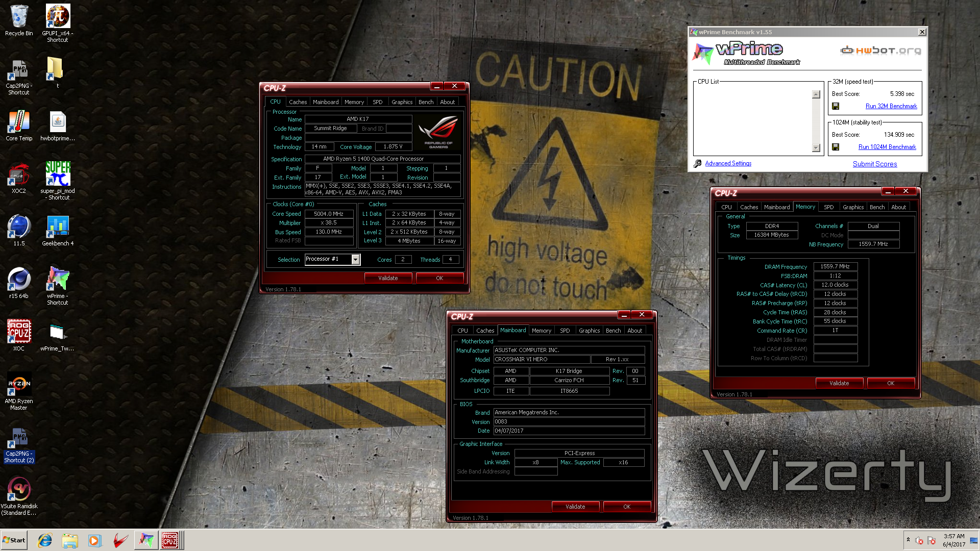Open Graphics tab in Memory CPU-Z window
Viewport: 980px width, 551px height.
pyautogui.click(x=853, y=207)
